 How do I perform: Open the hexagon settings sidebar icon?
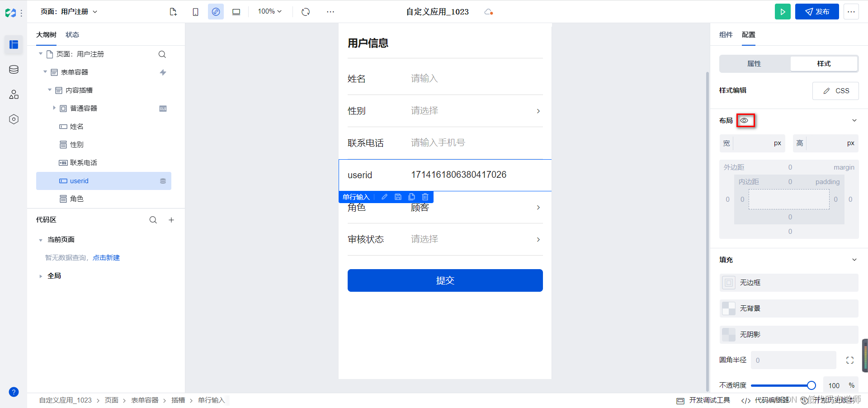pos(14,119)
